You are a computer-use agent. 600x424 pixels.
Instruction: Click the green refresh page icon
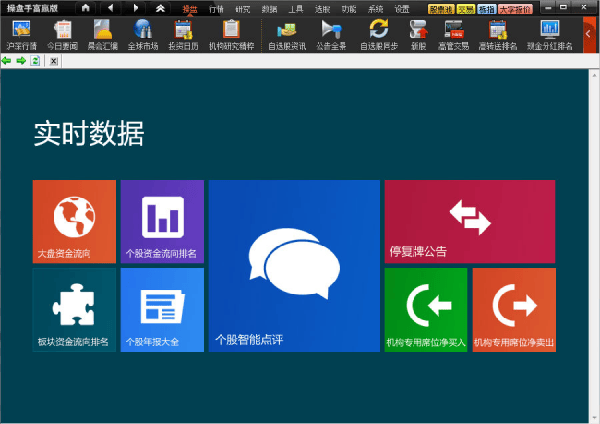click(x=36, y=61)
